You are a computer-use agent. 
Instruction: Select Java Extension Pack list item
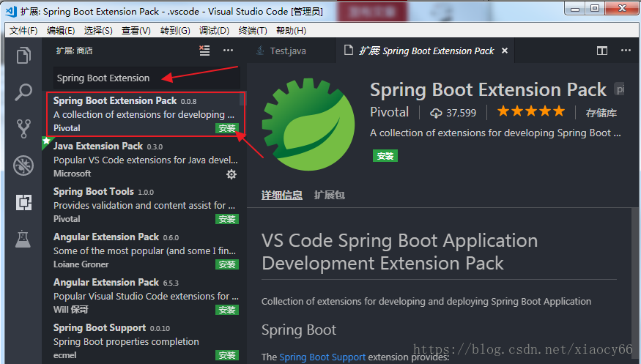point(144,160)
